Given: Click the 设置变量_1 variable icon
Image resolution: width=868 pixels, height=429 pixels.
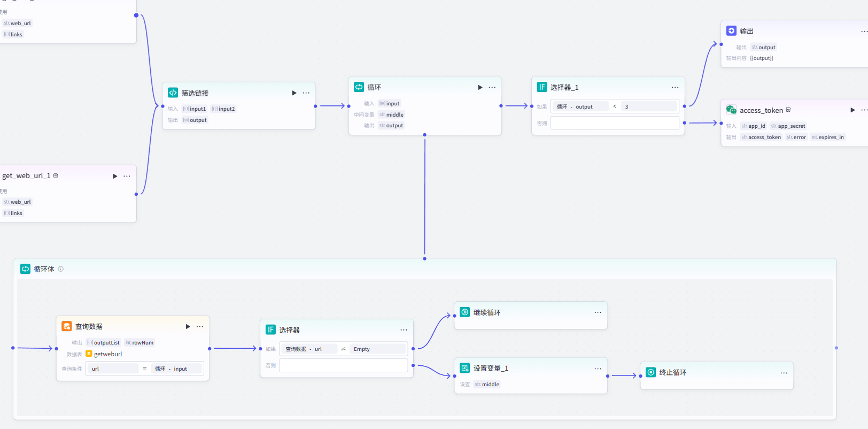Looking at the screenshot, I should tap(465, 367).
